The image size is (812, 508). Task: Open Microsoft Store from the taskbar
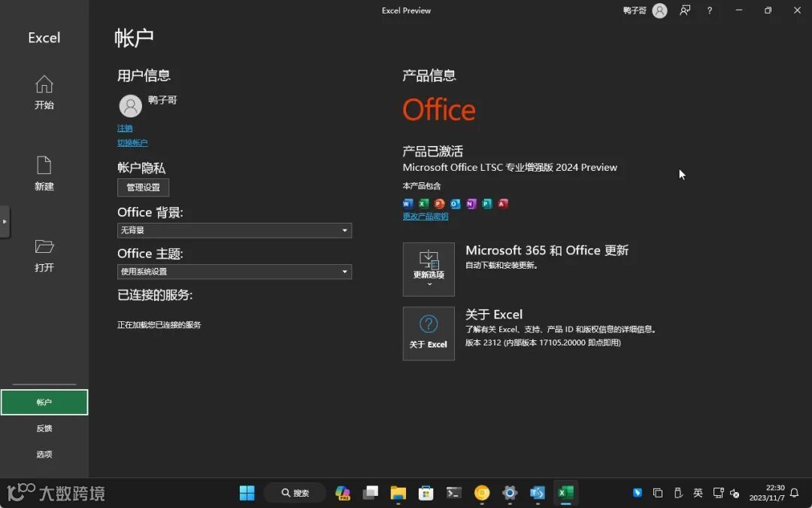pos(426,492)
